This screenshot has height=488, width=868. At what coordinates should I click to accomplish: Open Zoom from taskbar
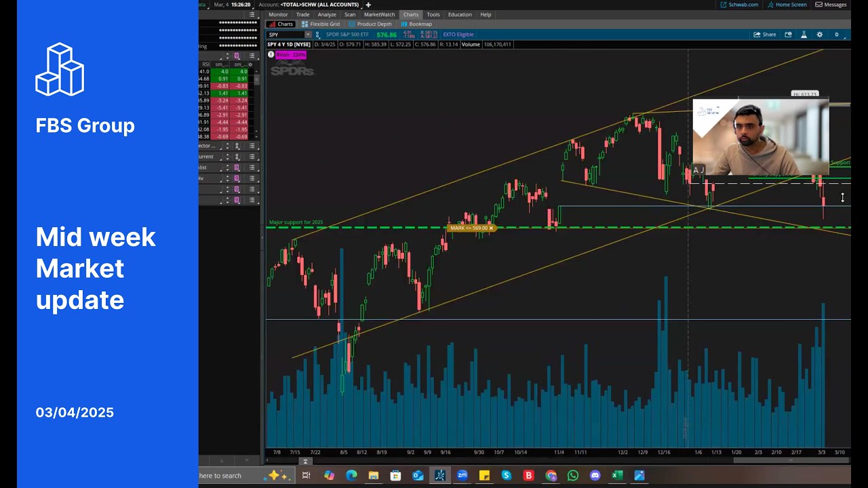462,476
